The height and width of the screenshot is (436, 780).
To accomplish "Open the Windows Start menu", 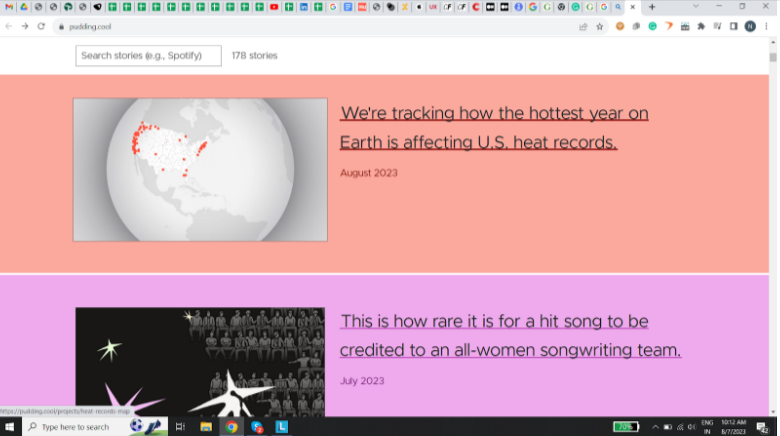I will pos(9,427).
